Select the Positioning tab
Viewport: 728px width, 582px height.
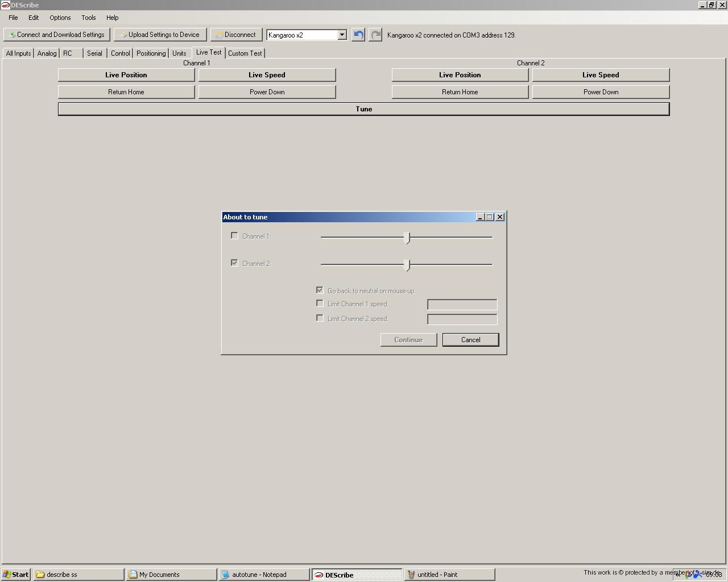[151, 53]
